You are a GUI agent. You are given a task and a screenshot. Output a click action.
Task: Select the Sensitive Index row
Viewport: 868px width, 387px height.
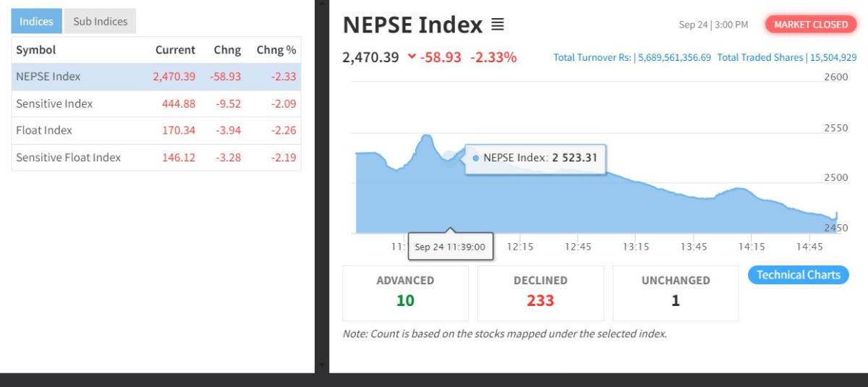156,104
